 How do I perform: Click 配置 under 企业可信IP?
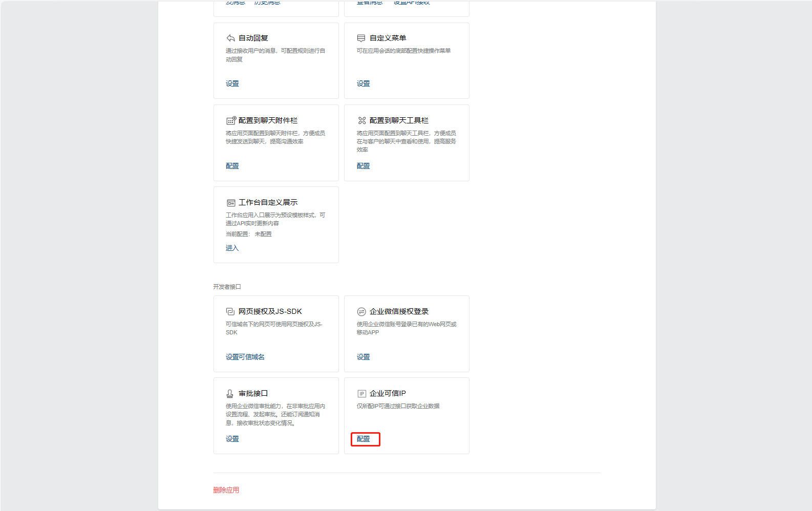point(364,439)
